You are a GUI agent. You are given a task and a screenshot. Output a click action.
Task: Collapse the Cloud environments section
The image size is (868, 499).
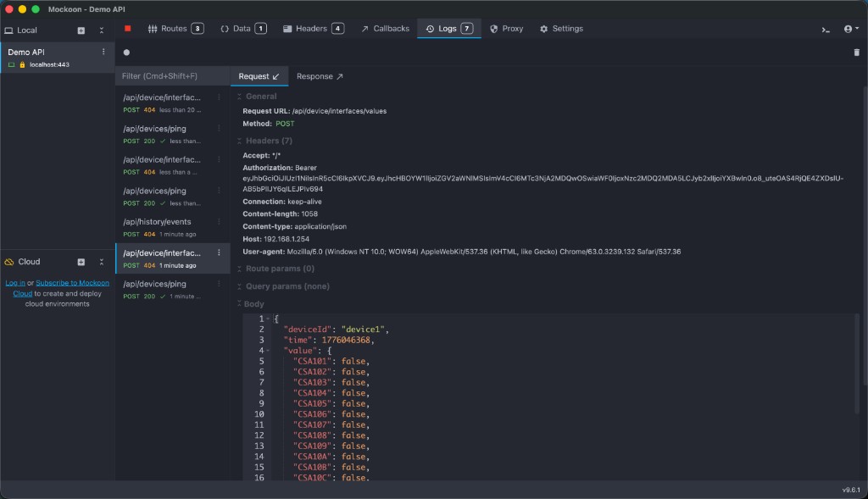click(102, 262)
